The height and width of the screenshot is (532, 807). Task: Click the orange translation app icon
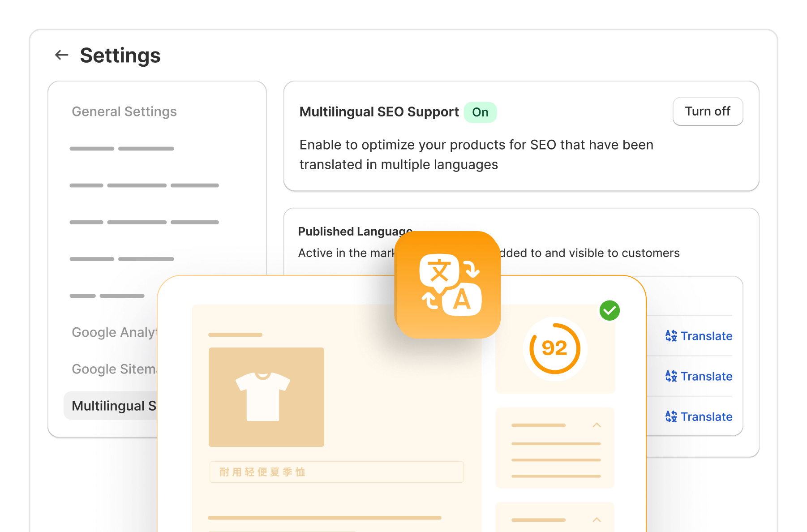[447, 284]
